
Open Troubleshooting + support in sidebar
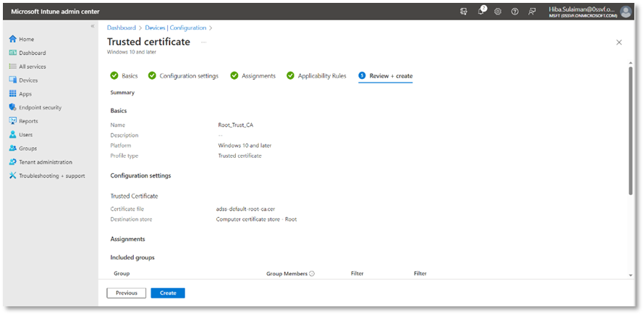[51, 176]
